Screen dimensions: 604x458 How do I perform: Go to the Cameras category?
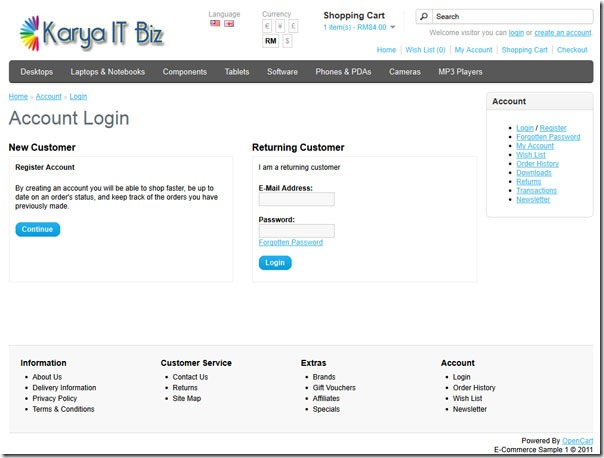(405, 72)
